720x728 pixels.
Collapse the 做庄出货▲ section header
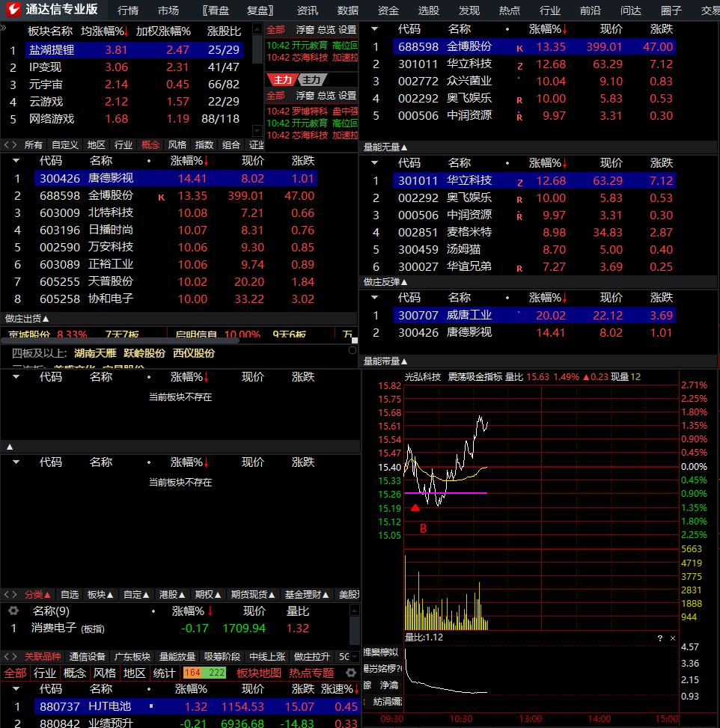click(x=27, y=319)
